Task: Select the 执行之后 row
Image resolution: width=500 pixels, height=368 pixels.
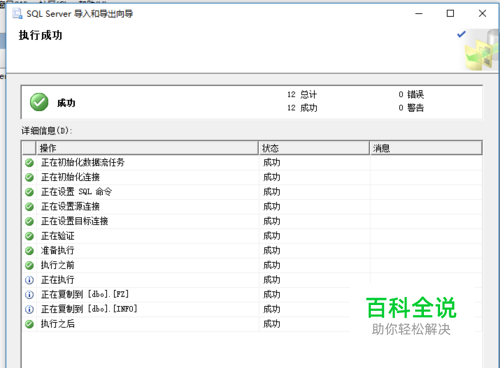Action: [252, 324]
